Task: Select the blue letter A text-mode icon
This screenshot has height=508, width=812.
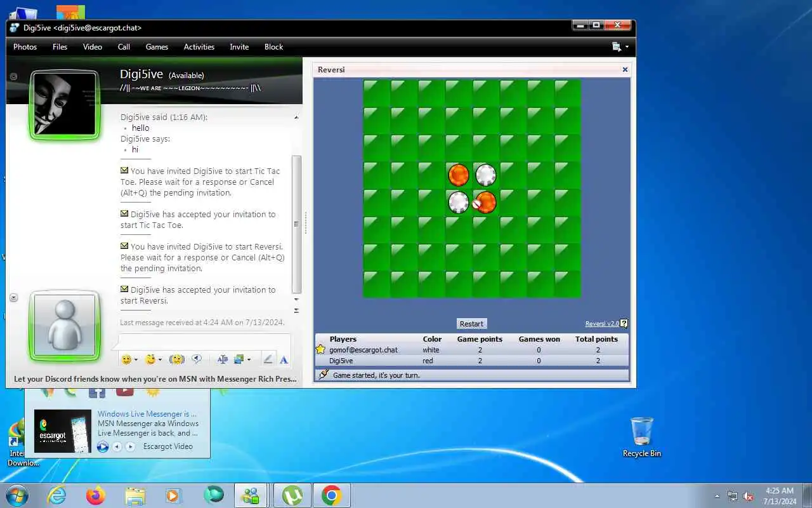Action: click(x=284, y=359)
